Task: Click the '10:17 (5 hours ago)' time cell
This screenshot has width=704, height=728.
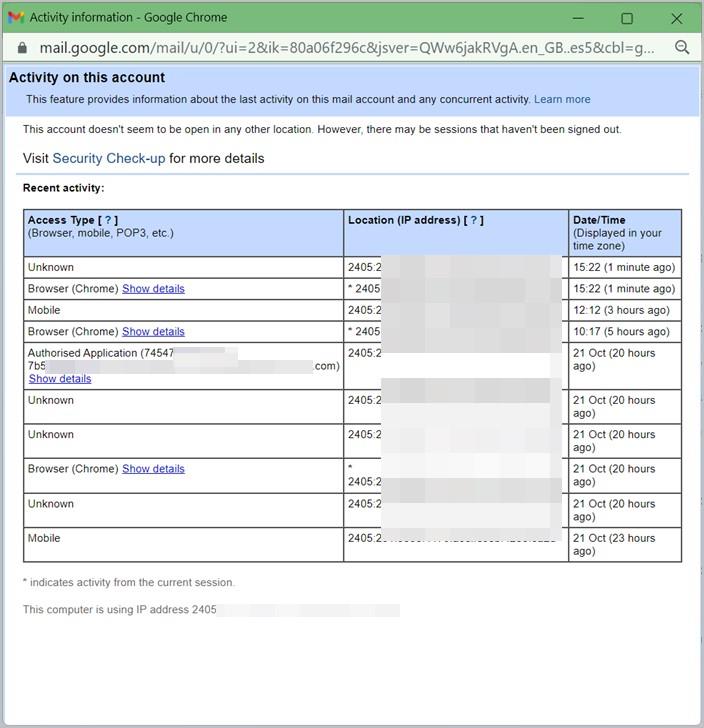Action: point(625,332)
